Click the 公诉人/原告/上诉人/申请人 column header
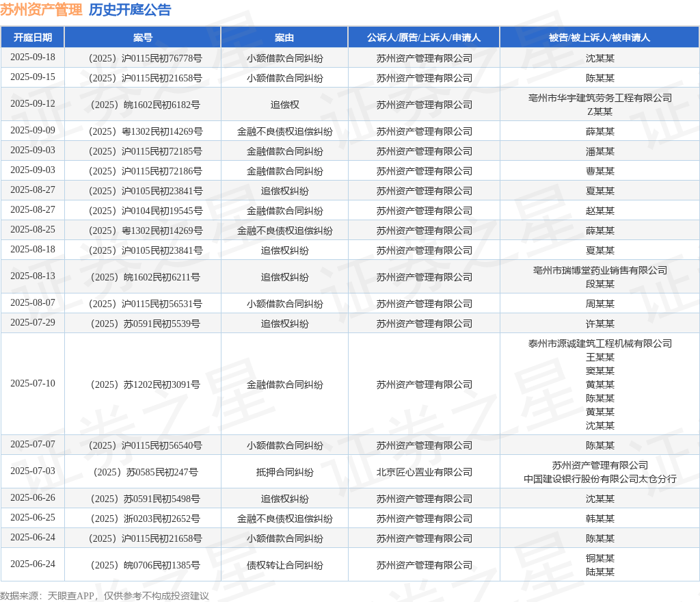Screen dimensions: 700x602 tap(424, 38)
